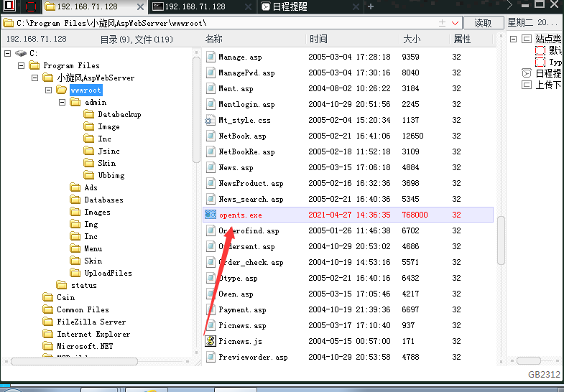Select C: drive icon in tree
Screen dimensions: 564x392
[21, 54]
